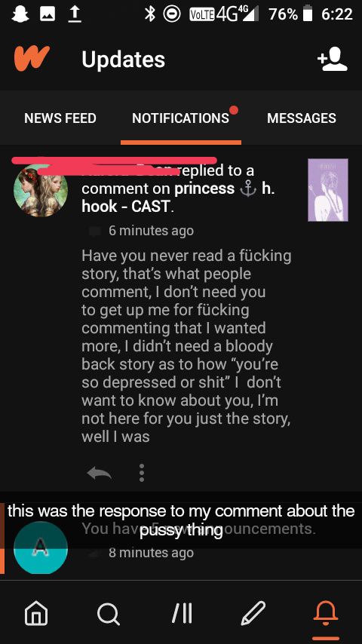
Task: Open the comment text starting 'Have you never'
Action: coord(186,346)
